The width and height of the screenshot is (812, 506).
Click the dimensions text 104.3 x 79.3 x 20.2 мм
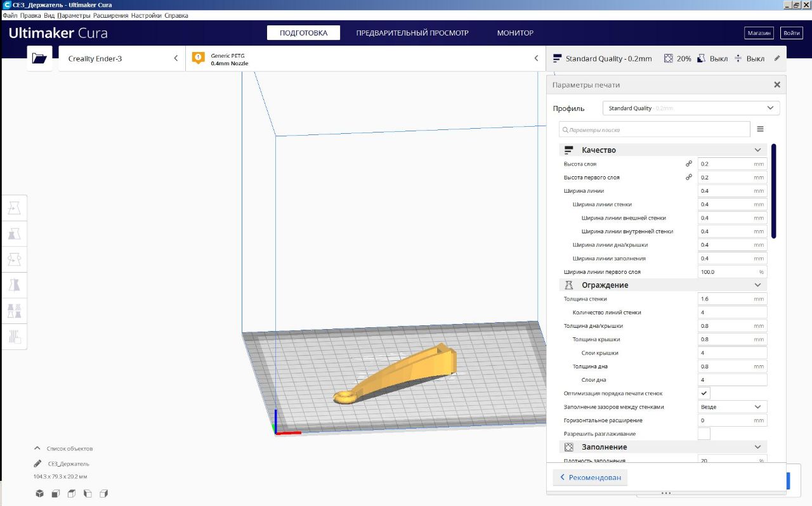(60, 476)
